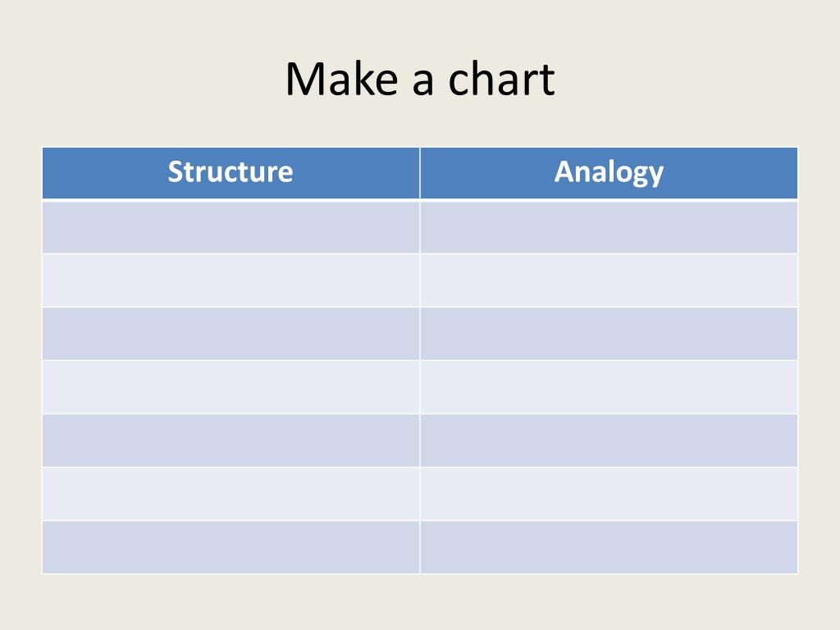840x630 pixels.
Task: Click third empty row cell under Analogy
Action: pos(609,334)
